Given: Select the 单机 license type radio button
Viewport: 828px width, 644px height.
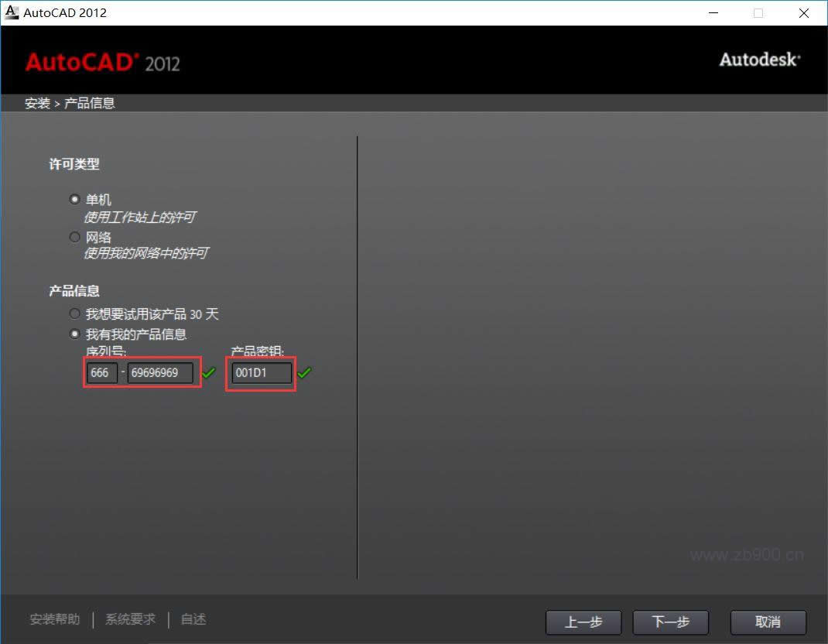Looking at the screenshot, I should 74,199.
